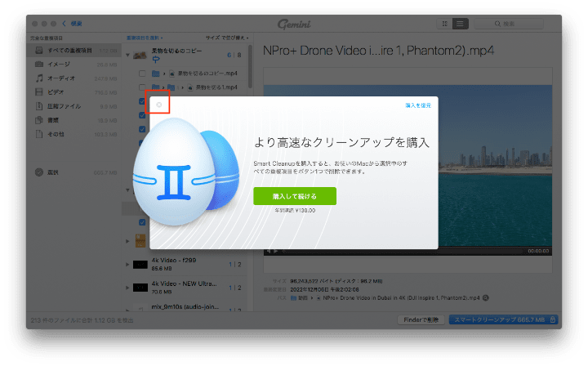
Task: Click the play button in video player
Action: point(276,252)
